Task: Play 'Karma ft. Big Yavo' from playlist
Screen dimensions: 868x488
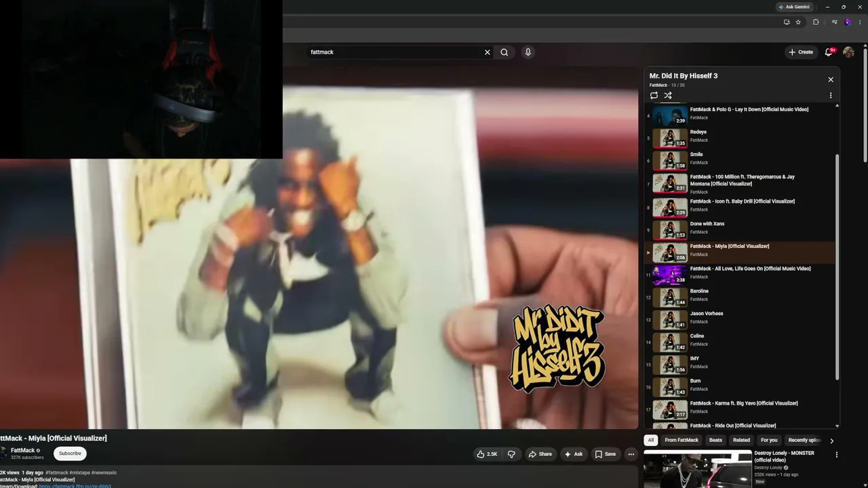Action: 741,409
